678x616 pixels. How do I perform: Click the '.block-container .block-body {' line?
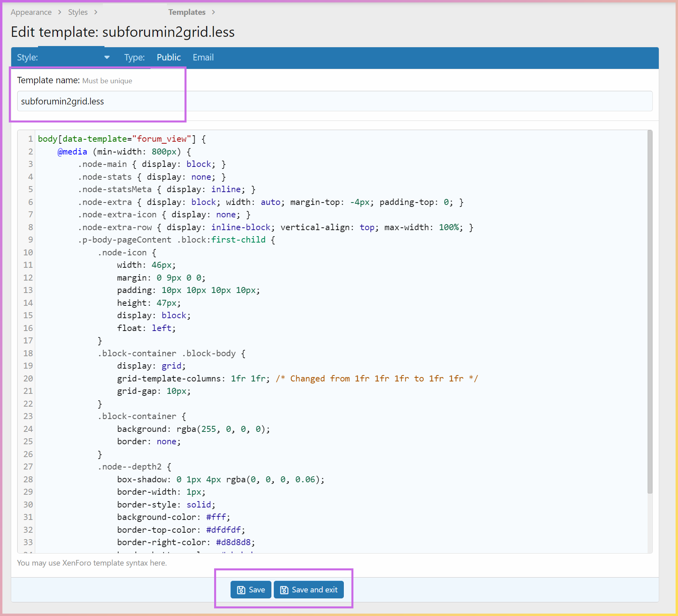coord(172,353)
